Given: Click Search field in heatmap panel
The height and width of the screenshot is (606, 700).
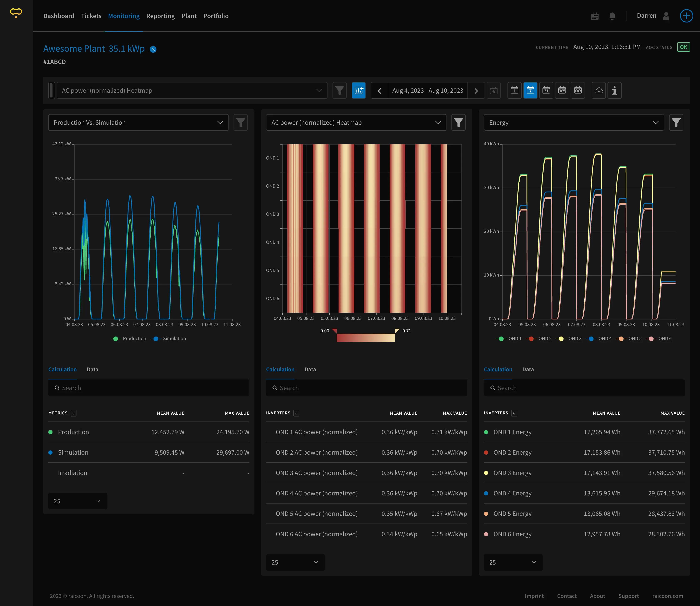Looking at the screenshot, I should coord(366,388).
